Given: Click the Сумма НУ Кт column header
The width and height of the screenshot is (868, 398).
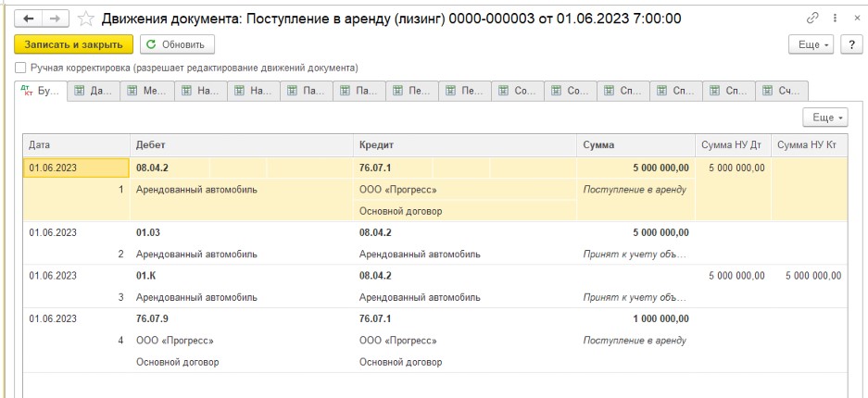Looking at the screenshot, I should (810, 144).
